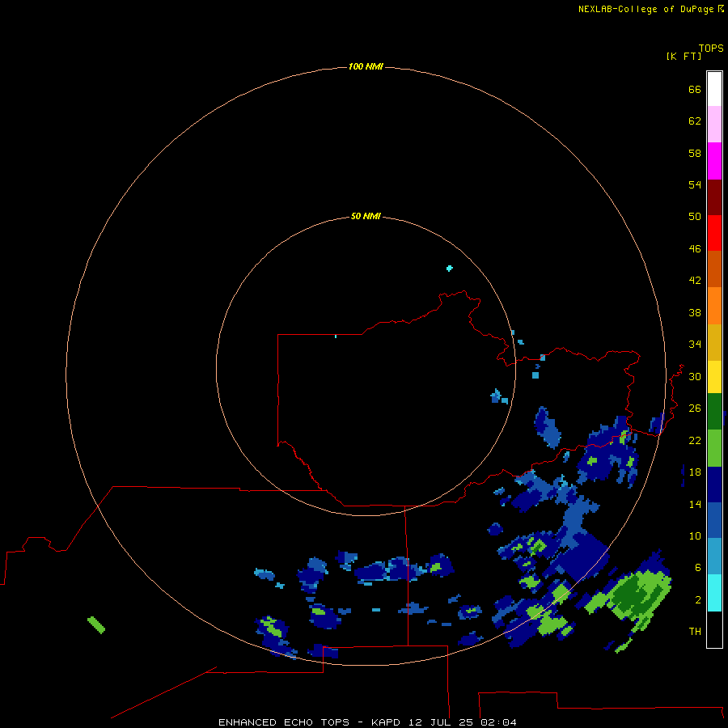728x728 pixels.
Task: Click the white 66+ kft legend swatch
Action: 714,89
